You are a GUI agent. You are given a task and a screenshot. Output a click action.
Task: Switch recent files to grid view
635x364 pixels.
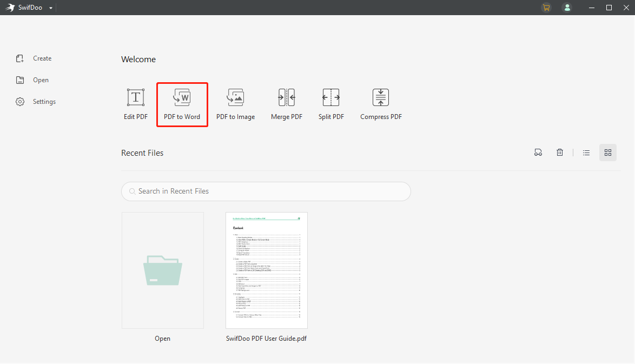tap(608, 153)
